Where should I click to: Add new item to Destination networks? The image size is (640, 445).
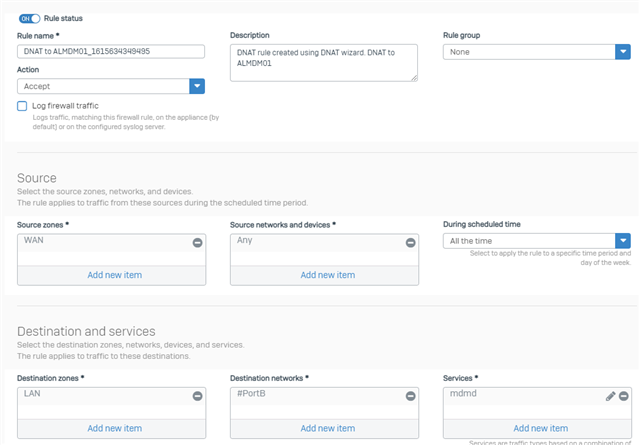pyautogui.click(x=328, y=428)
